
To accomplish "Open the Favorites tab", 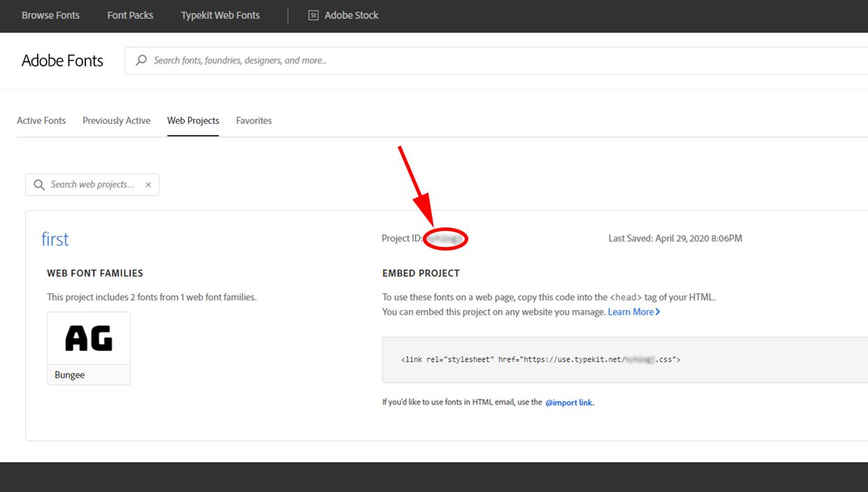I will (254, 120).
